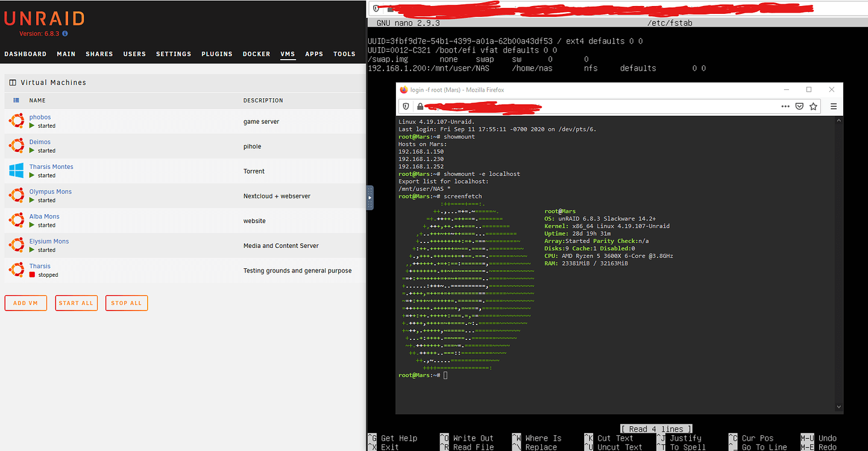Open the VMS tab

coord(288,54)
